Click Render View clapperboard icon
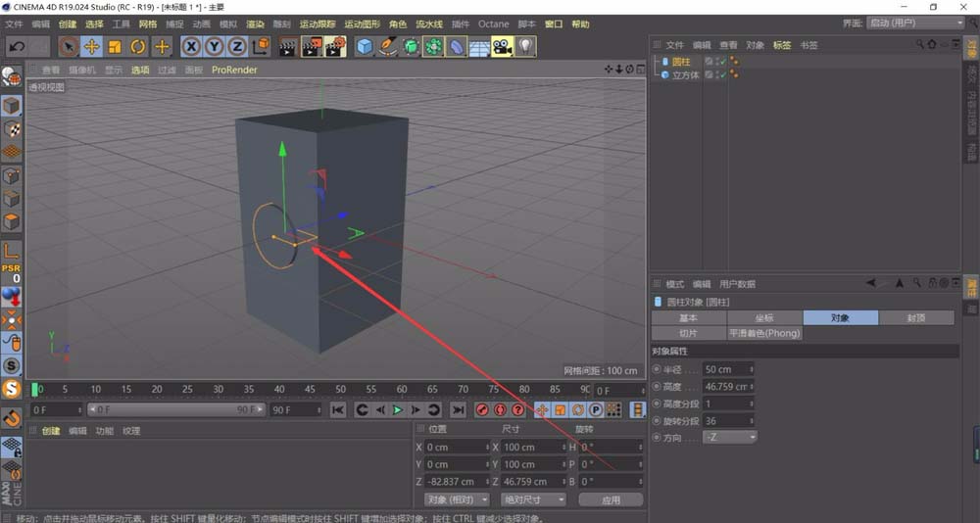The image size is (980, 523). point(288,47)
